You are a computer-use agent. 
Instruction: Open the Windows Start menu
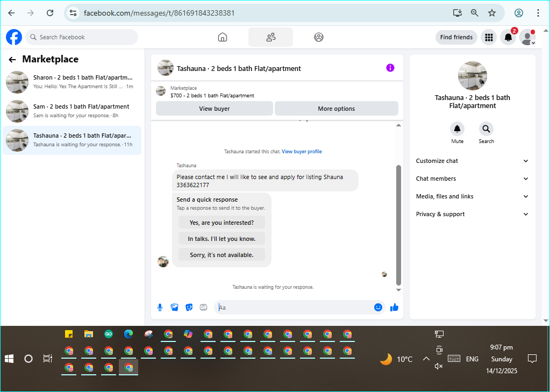pos(9,359)
